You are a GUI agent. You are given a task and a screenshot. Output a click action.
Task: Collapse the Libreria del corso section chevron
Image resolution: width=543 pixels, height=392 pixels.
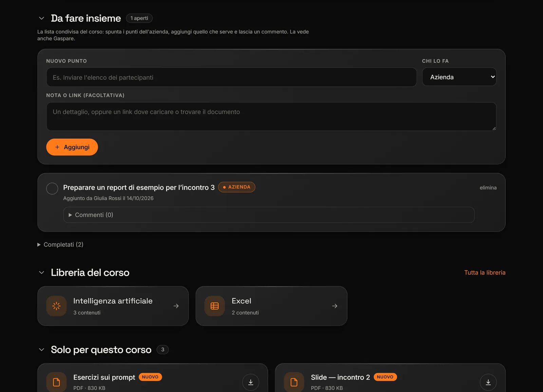point(41,273)
